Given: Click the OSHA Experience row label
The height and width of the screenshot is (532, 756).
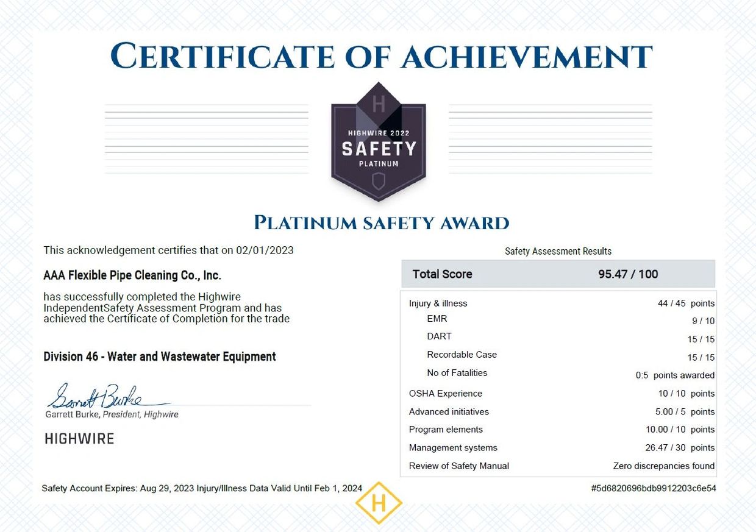Looking at the screenshot, I should coord(445,394).
